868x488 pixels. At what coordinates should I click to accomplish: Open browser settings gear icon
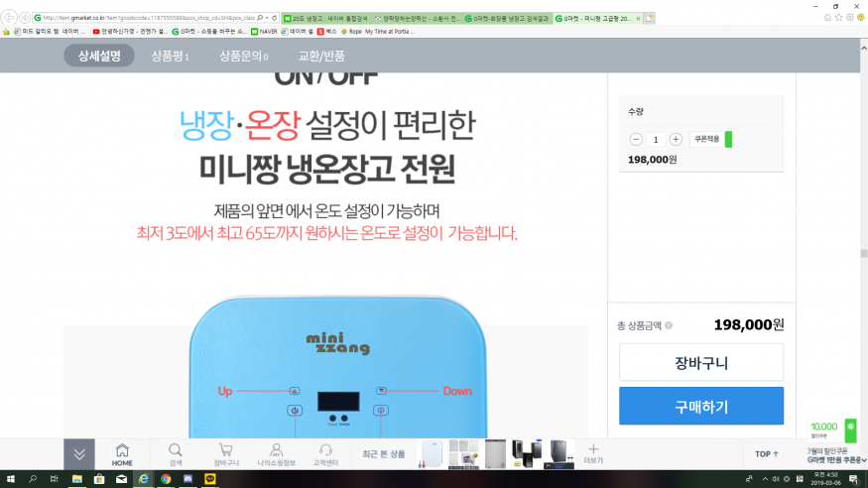[x=850, y=18]
